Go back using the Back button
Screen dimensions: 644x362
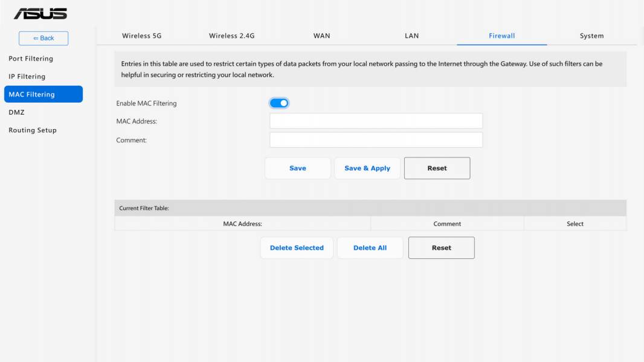pyautogui.click(x=43, y=38)
